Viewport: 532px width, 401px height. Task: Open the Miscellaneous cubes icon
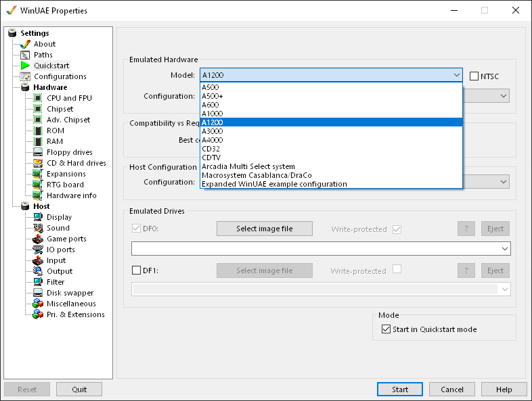(x=38, y=304)
